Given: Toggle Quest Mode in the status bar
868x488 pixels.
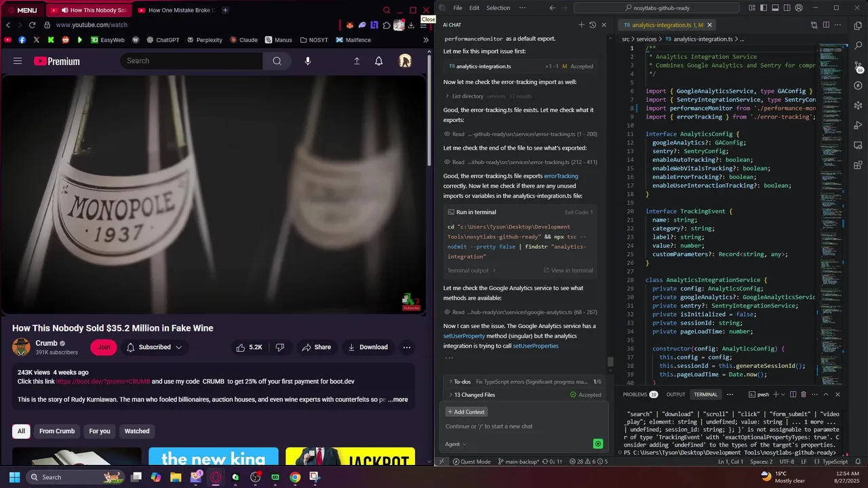Looking at the screenshot, I should (x=471, y=462).
